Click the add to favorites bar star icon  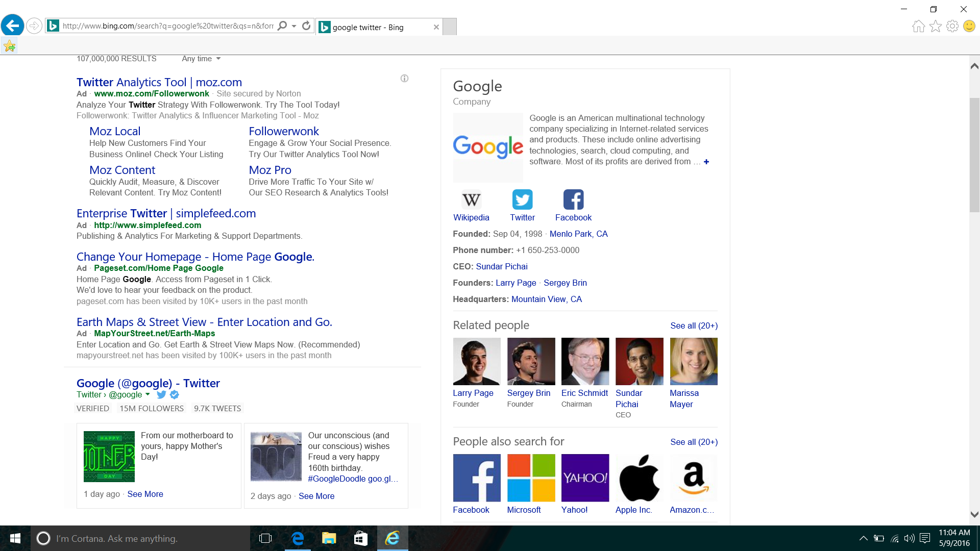[9, 46]
